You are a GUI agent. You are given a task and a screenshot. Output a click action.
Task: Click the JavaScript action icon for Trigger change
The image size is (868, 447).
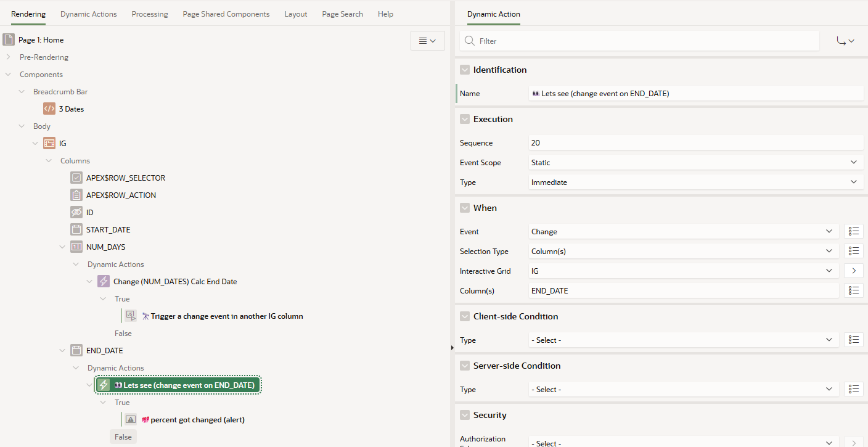click(131, 316)
